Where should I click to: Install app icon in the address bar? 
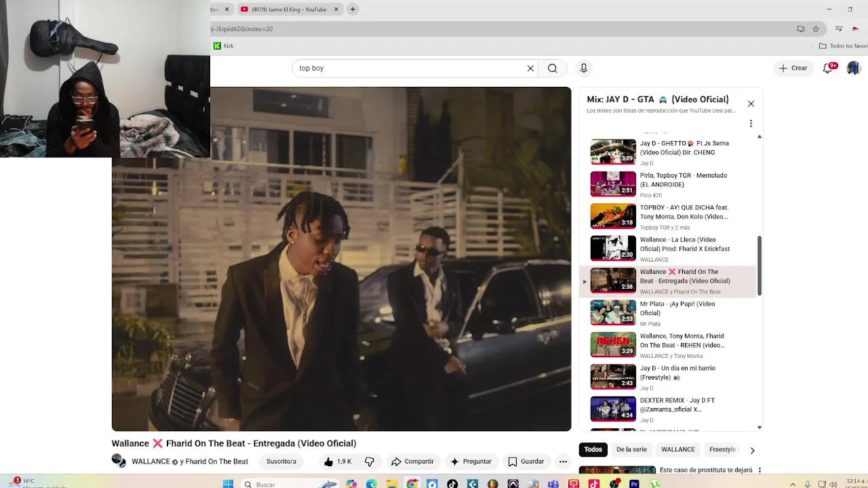(x=801, y=29)
